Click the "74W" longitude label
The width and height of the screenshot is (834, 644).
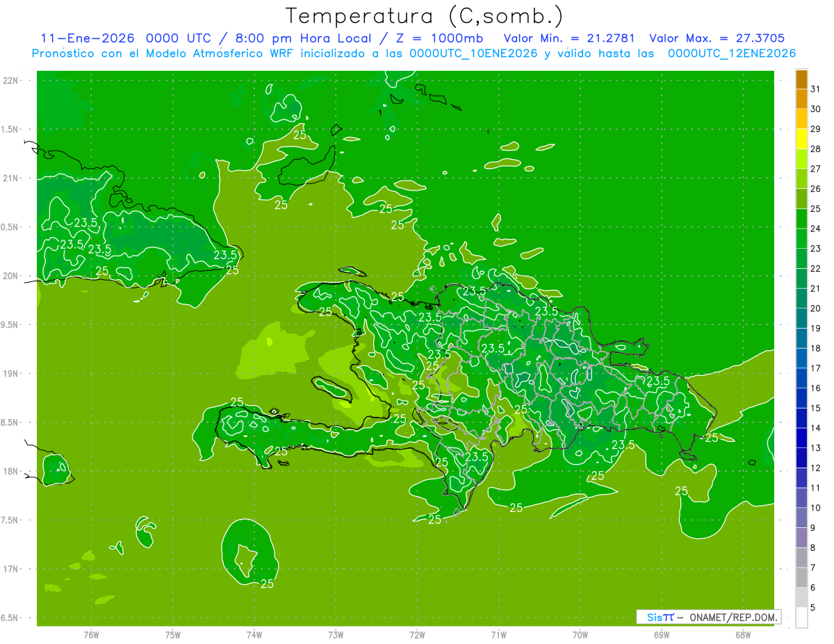click(254, 634)
